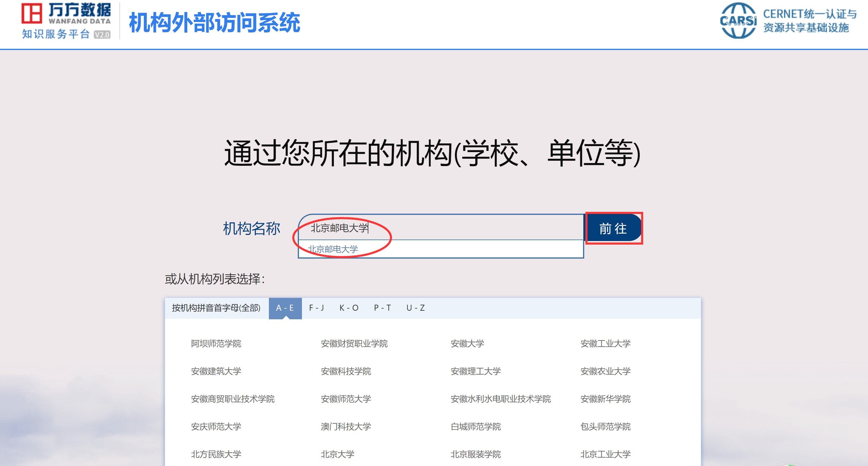Screen dimensions: 868x466
Task: Switch to the U - Z tab
Action: pos(415,308)
